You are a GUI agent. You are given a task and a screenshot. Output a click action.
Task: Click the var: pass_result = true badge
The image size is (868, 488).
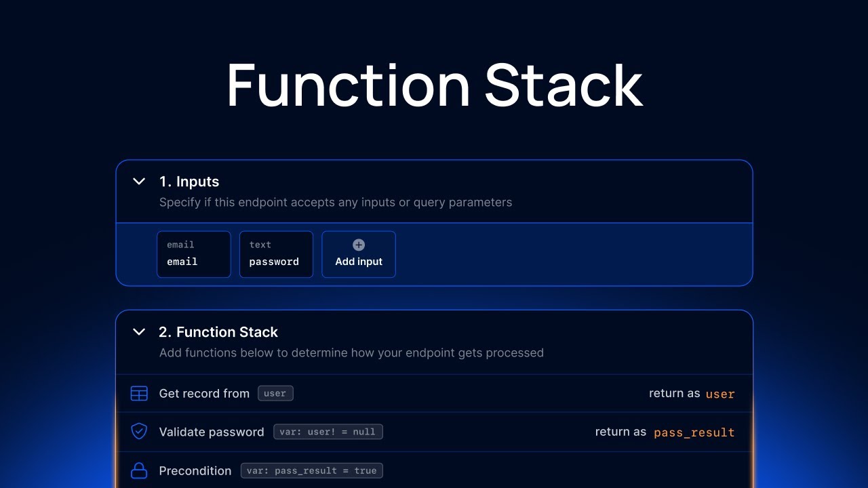pyautogui.click(x=312, y=470)
